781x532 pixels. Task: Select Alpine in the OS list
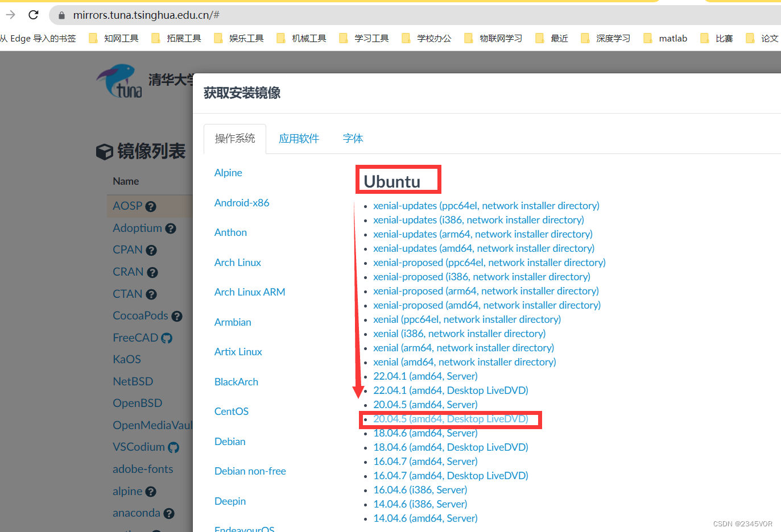(x=228, y=173)
